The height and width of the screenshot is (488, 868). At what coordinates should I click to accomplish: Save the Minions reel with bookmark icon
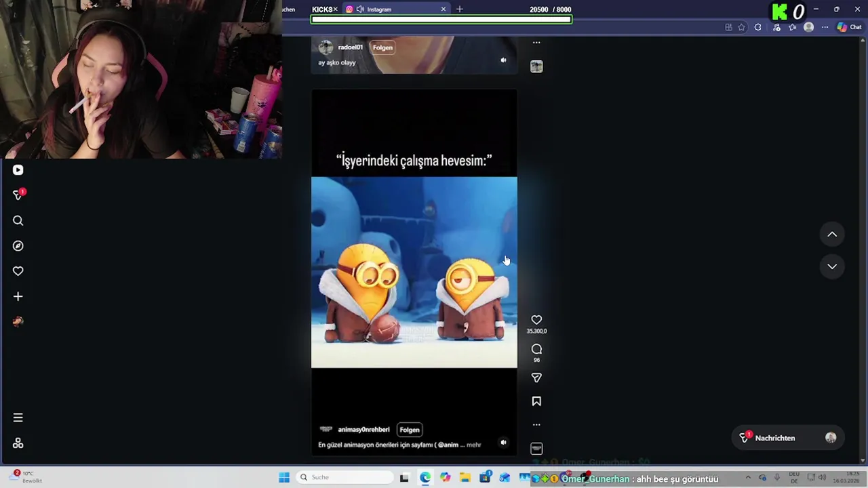536,401
